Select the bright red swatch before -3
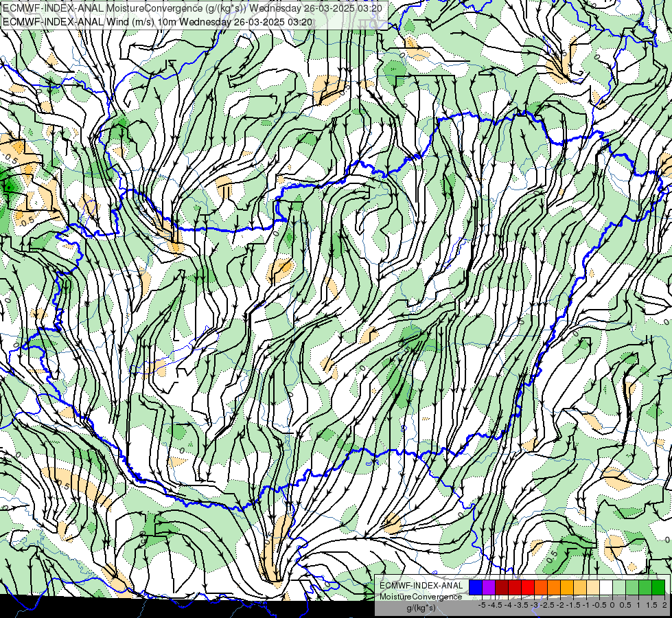 pyautogui.click(x=528, y=588)
